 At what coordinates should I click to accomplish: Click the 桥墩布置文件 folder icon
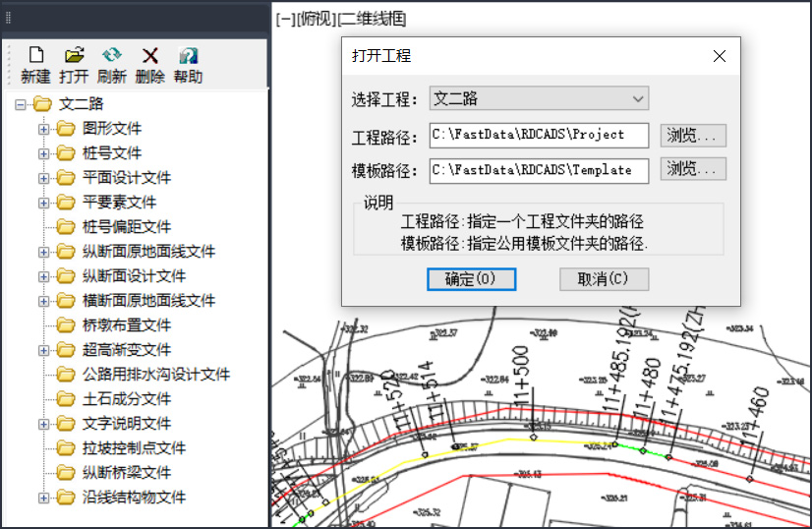point(66,324)
